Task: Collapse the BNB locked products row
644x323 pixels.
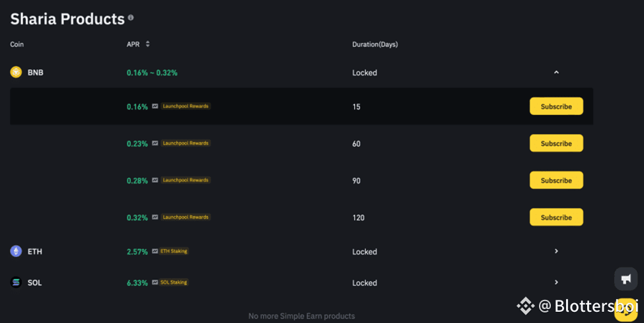Action: click(x=557, y=72)
